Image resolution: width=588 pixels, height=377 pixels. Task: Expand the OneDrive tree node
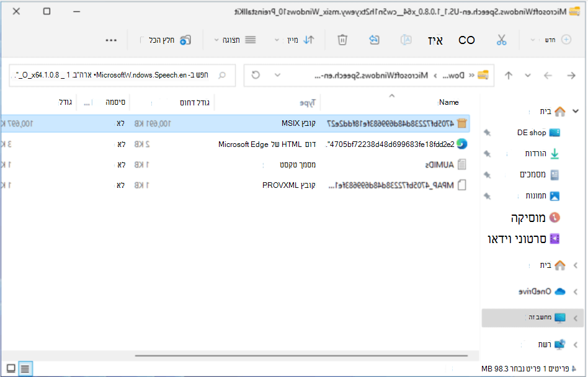[575, 291]
